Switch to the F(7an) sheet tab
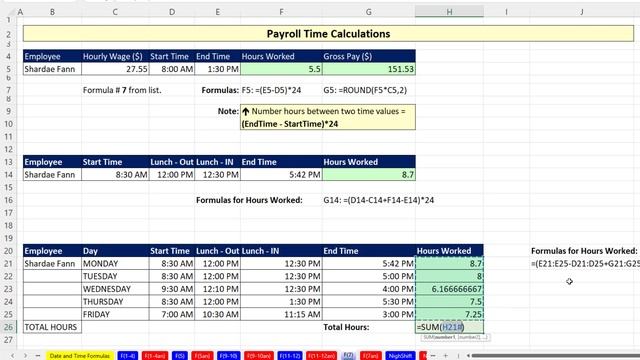The height and width of the screenshot is (360, 640). (371, 356)
